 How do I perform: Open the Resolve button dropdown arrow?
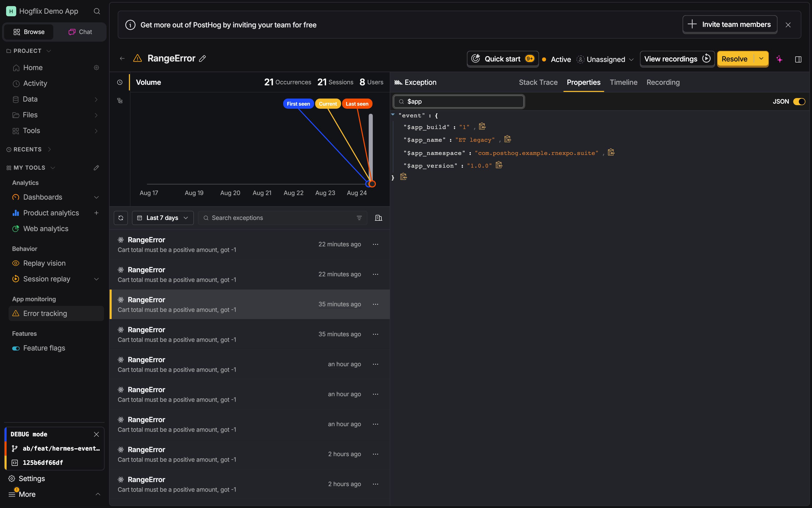pyautogui.click(x=761, y=59)
